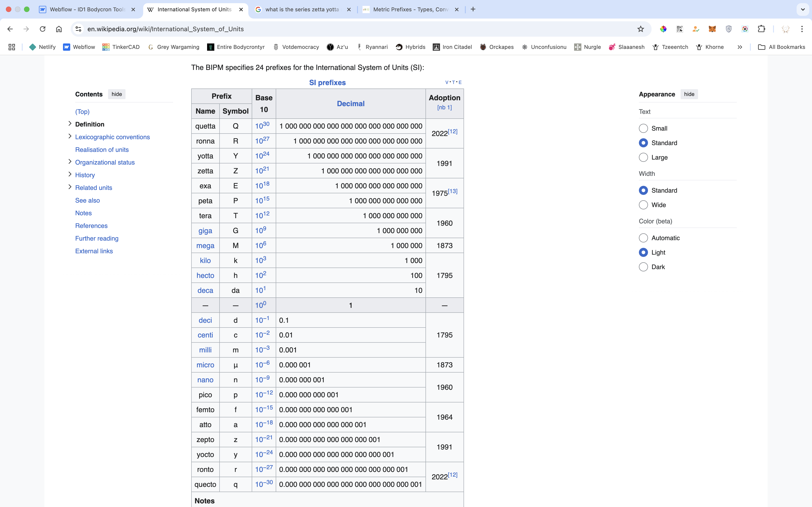Bookmark this page with star icon
Image resolution: width=812 pixels, height=507 pixels.
click(x=640, y=29)
